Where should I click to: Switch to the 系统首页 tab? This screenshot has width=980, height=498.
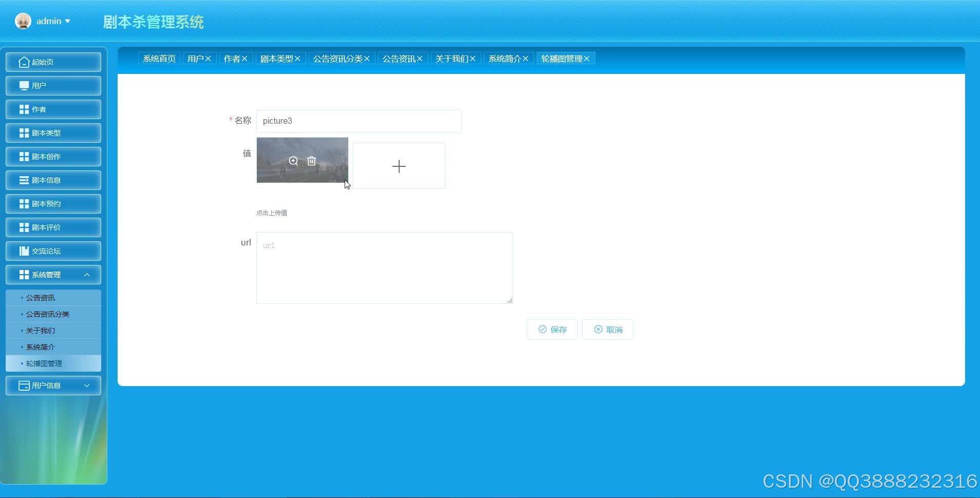pyautogui.click(x=159, y=59)
